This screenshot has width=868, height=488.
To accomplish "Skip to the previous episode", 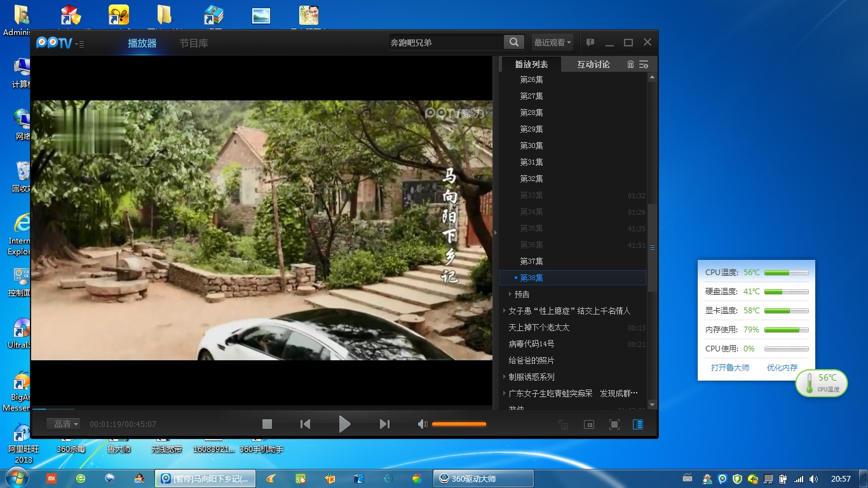I will click(x=305, y=424).
